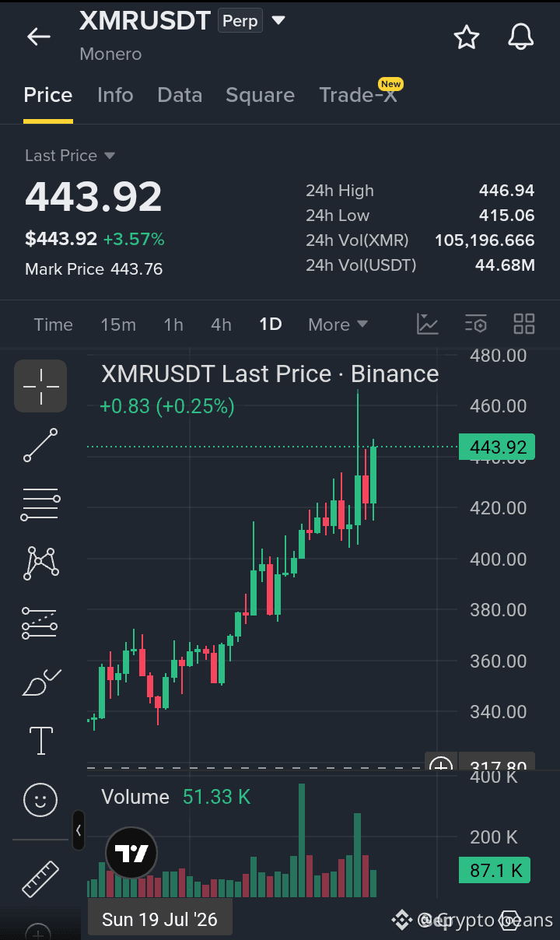Select the trend line tool
The width and height of the screenshot is (560, 940).
click(x=40, y=445)
